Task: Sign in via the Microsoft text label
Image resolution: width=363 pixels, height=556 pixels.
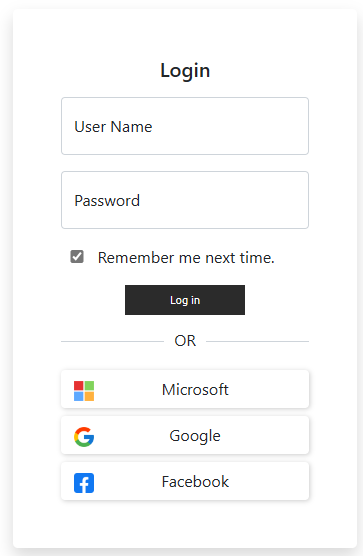Action: [x=195, y=389]
